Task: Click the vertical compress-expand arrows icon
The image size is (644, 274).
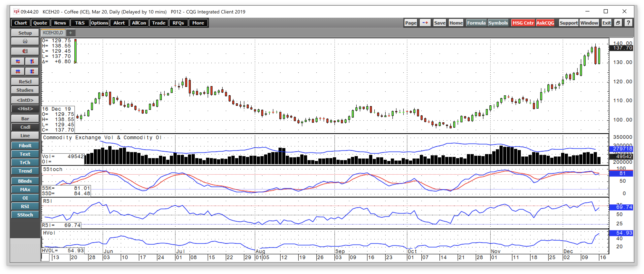Action: pyautogui.click(x=32, y=71)
